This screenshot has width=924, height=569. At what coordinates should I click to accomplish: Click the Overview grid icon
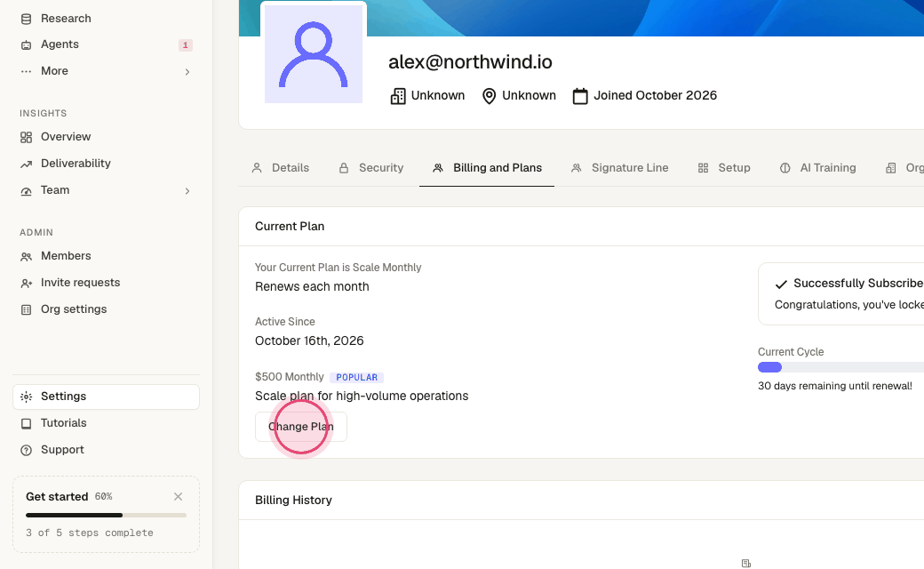[x=26, y=138]
